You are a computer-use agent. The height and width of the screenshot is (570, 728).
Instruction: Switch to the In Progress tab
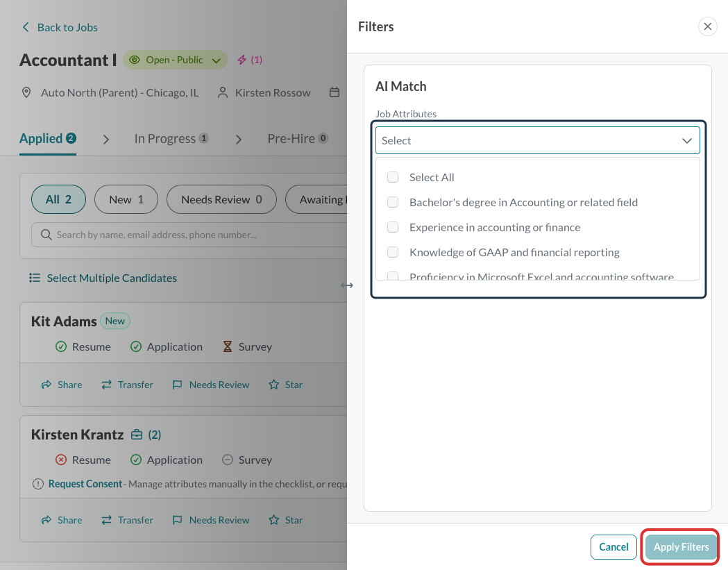pyautogui.click(x=171, y=138)
